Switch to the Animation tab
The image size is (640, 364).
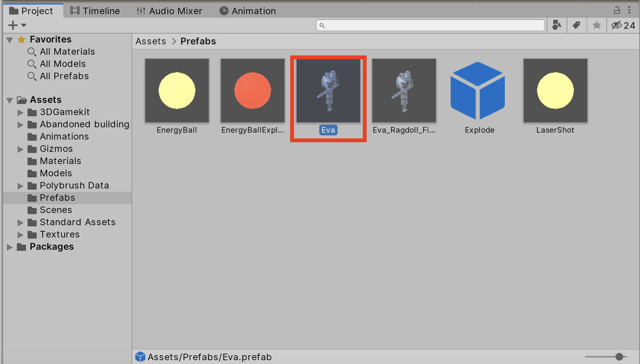(248, 11)
